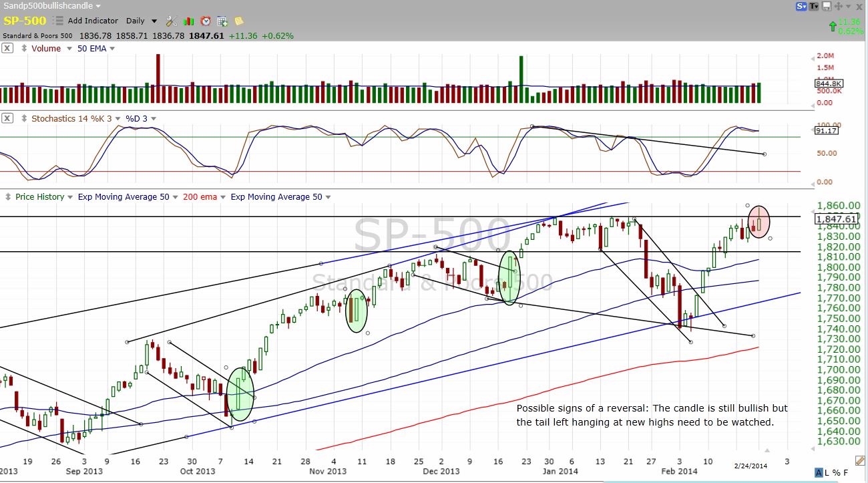
Task: Click the blue S symbol-link icon
Action: [x=801, y=6]
